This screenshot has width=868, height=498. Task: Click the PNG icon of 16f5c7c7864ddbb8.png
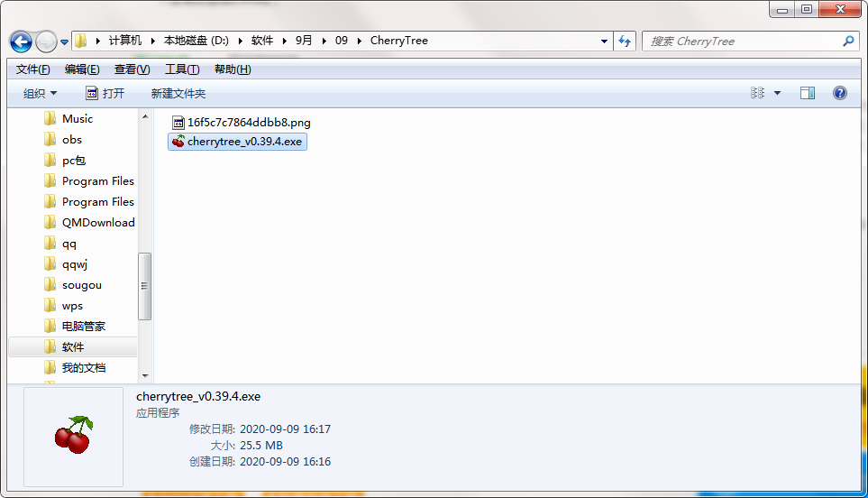point(178,123)
